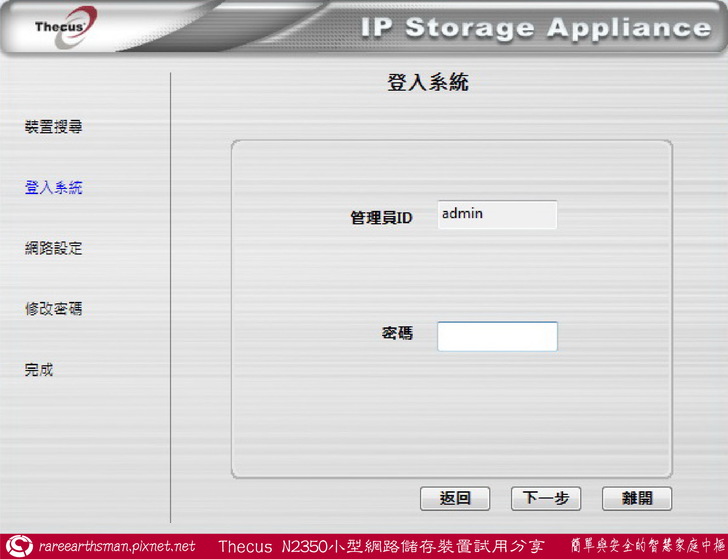Click the 管理員ID field containing admin
This screenshot has height=559, width=728.
pyautogui.click(x=497, y=214)
